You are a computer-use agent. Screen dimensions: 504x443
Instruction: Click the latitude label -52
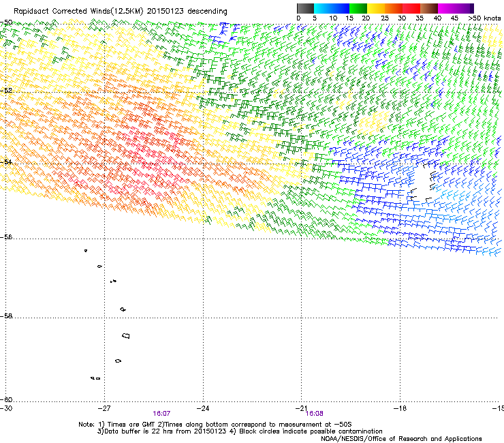(x=6, y=91)
